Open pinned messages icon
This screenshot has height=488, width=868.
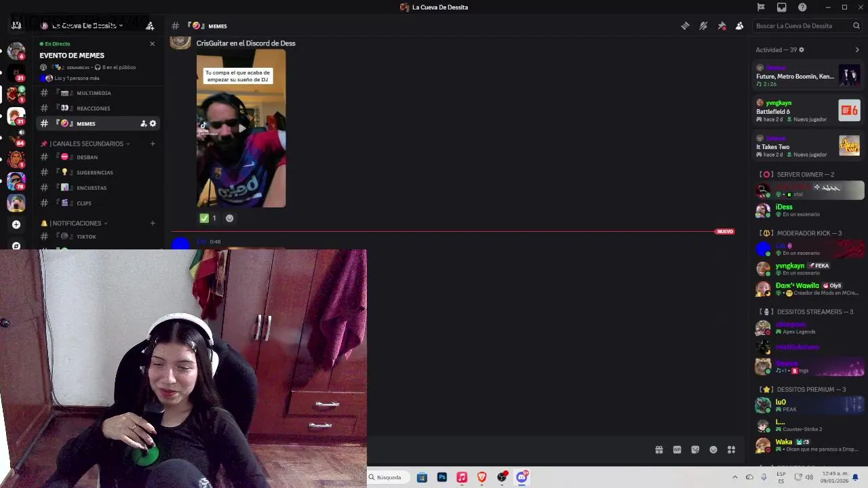click(x=722, y=26)
